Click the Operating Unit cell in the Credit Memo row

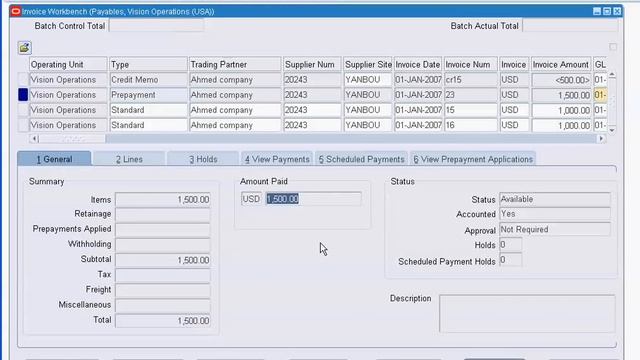pos(68,80)
